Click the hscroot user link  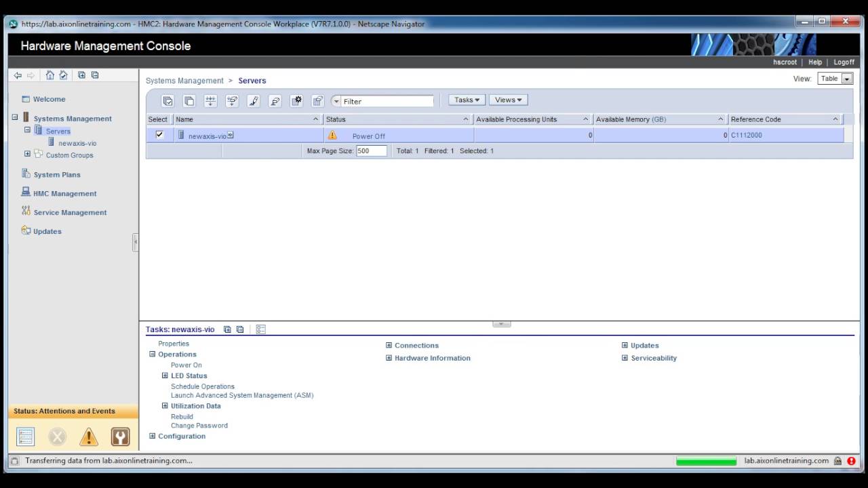pos(785,62)
